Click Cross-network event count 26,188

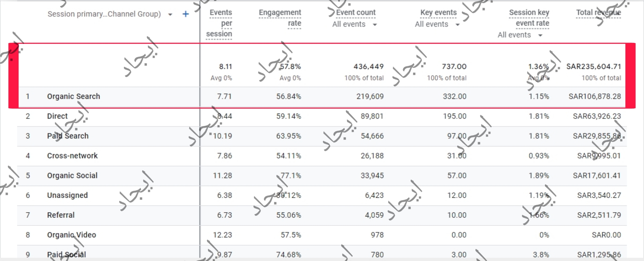click(x=372, y=156)
